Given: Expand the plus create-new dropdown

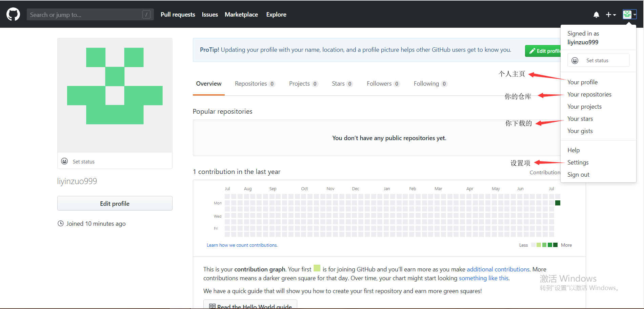Looking at the screenshot, I should click(611, 15).
